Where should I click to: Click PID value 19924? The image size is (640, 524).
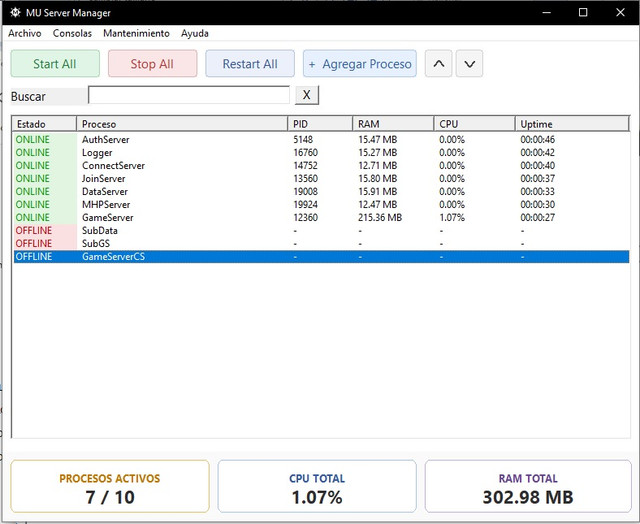[305, 204]
